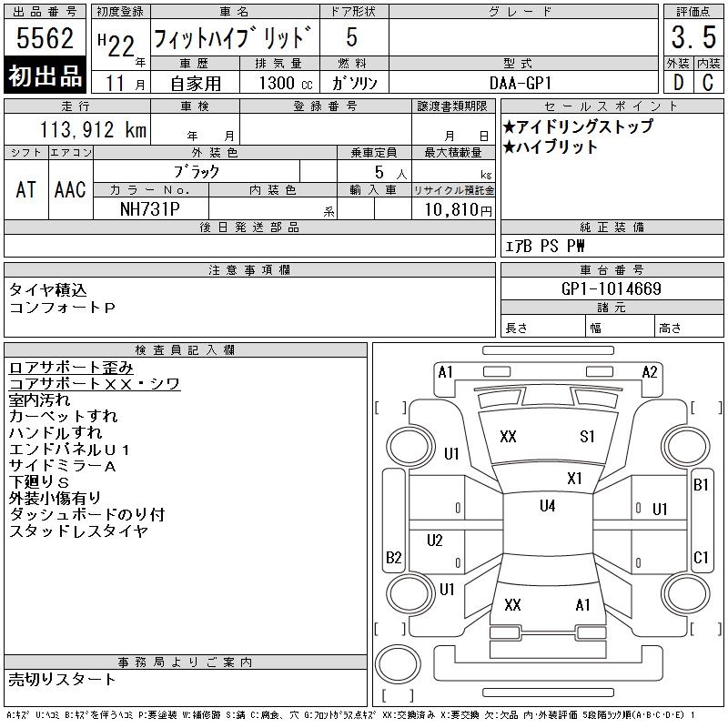Click the lot number 5562
Image resolution: width=728 pixels, height=728 pixels.
click(45, 37)
